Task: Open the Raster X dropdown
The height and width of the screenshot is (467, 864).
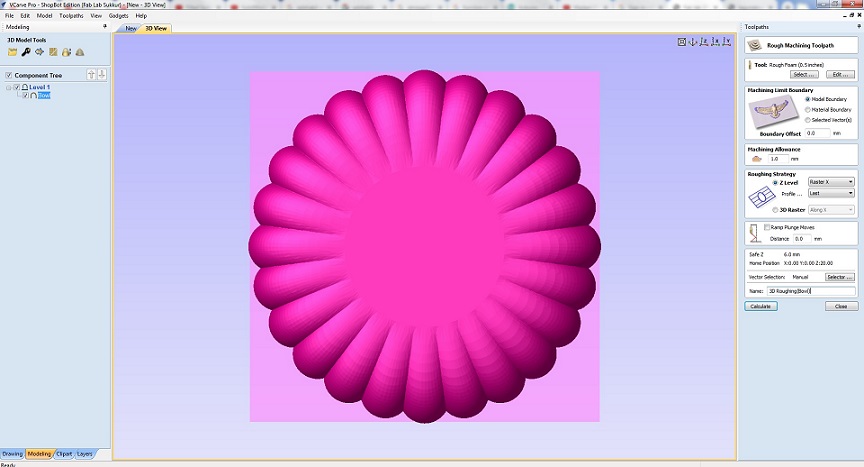Action: pyautogui.click(x=831, y=182)
